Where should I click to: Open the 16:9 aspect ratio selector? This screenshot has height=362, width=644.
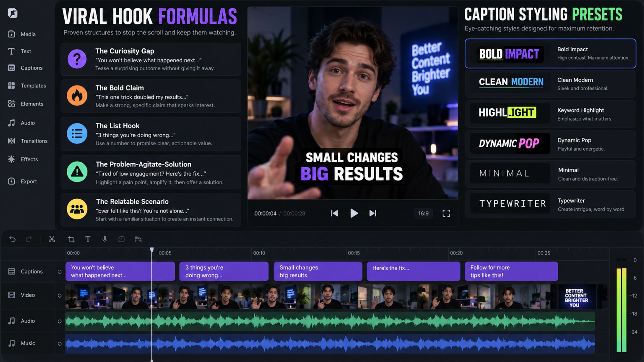(423, 213)
